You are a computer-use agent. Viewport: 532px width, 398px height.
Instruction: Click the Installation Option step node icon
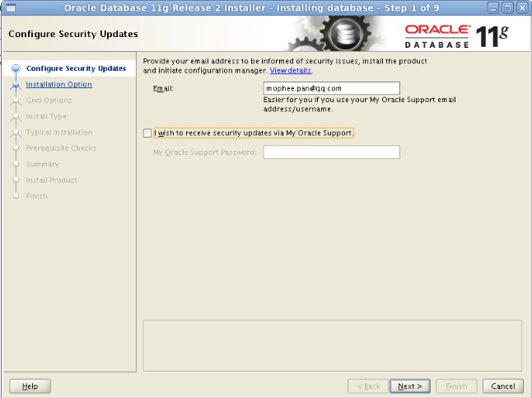[16, 86]
